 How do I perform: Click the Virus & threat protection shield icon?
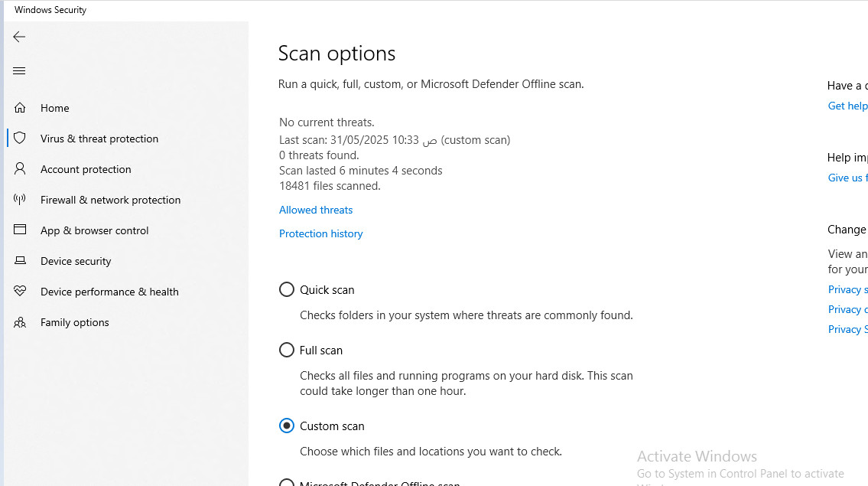pos(20,138)
